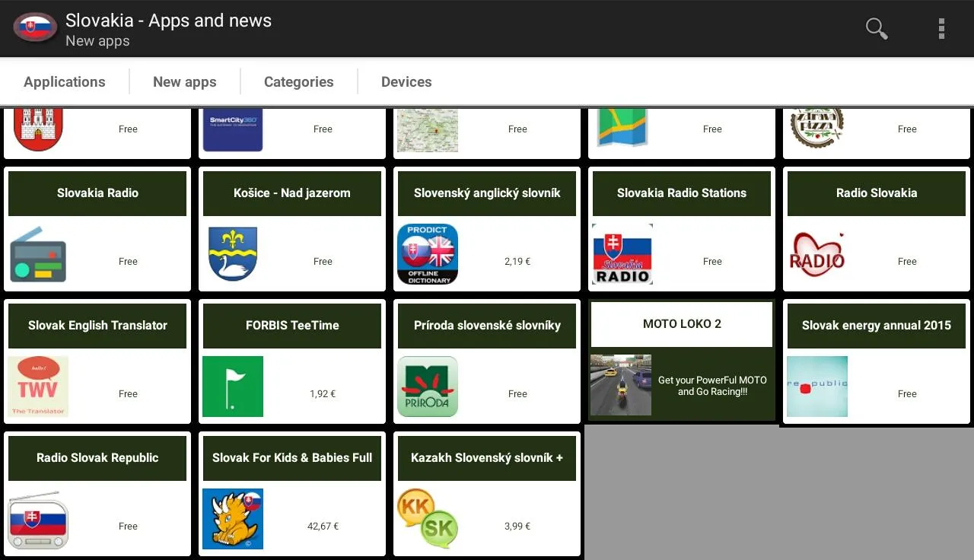Click the 2,19 € price label

(x=517, y=261)
